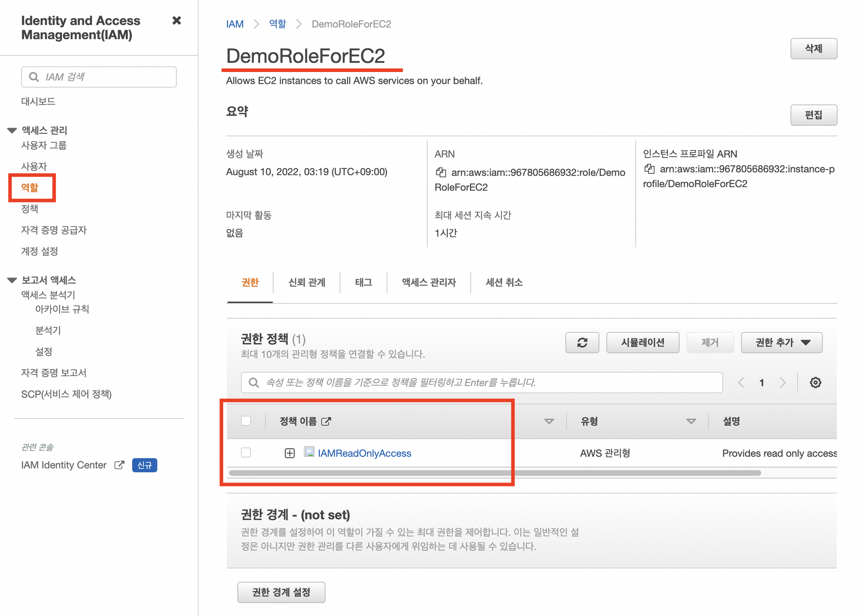Screen dimensions: 863x616
Task: Copy the role ARN with copy icon
Action: [x=441, y=173]
